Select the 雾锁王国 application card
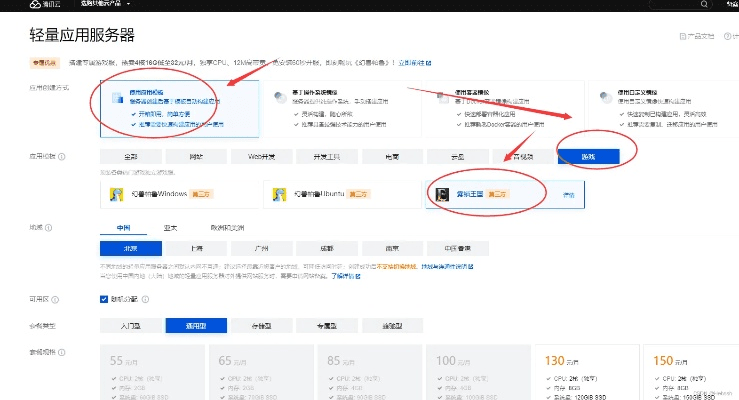 tap(505, 194)
